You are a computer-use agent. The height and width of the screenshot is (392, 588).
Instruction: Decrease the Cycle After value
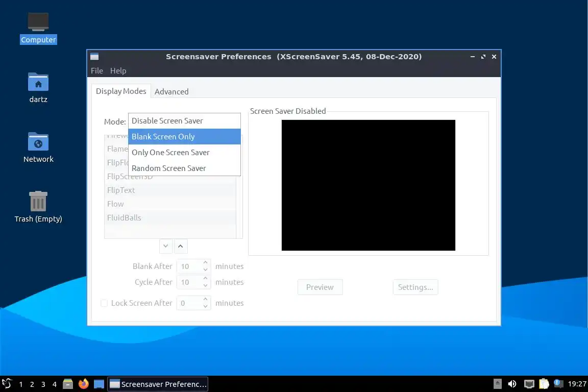point(206,285)
